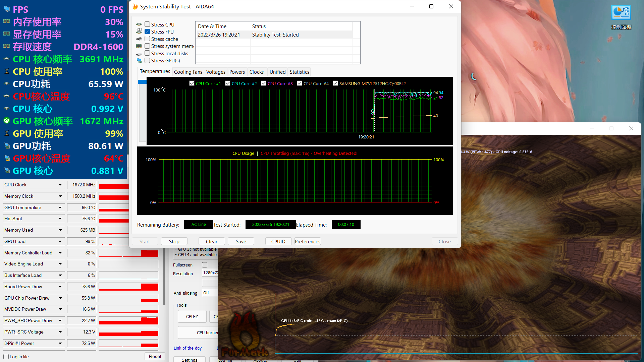Open the 8-Pin #1 Power dropdown

click(x=60, y=343)
